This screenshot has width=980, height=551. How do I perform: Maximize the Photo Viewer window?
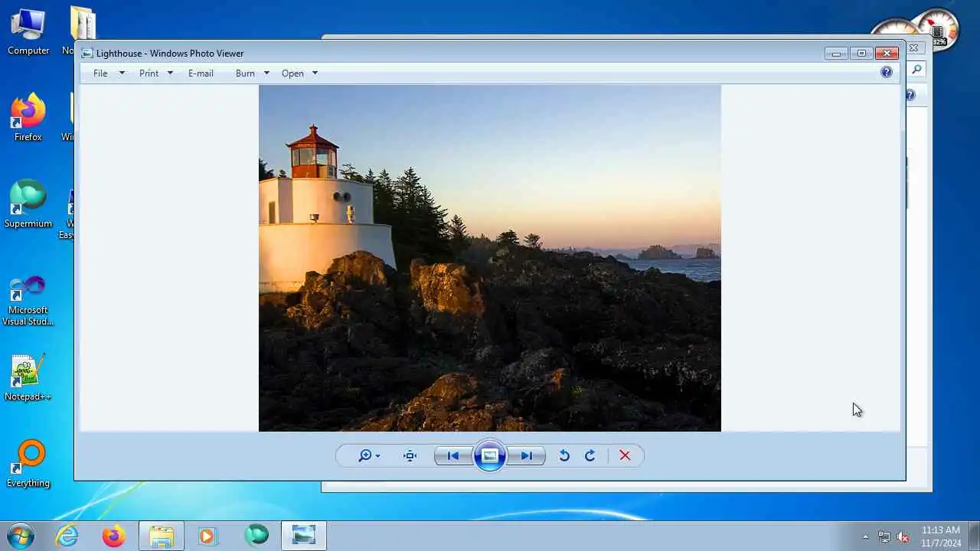[x=861, y=53]
